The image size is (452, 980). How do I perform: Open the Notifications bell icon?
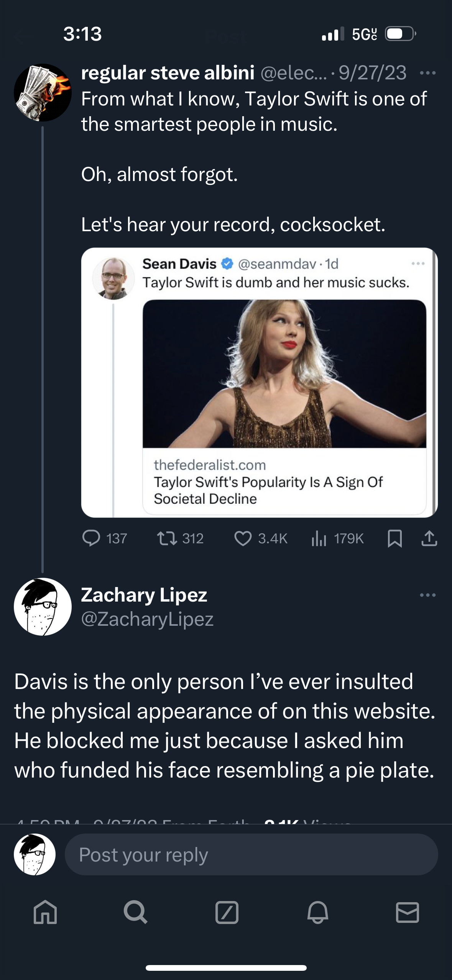coord(317,912)
